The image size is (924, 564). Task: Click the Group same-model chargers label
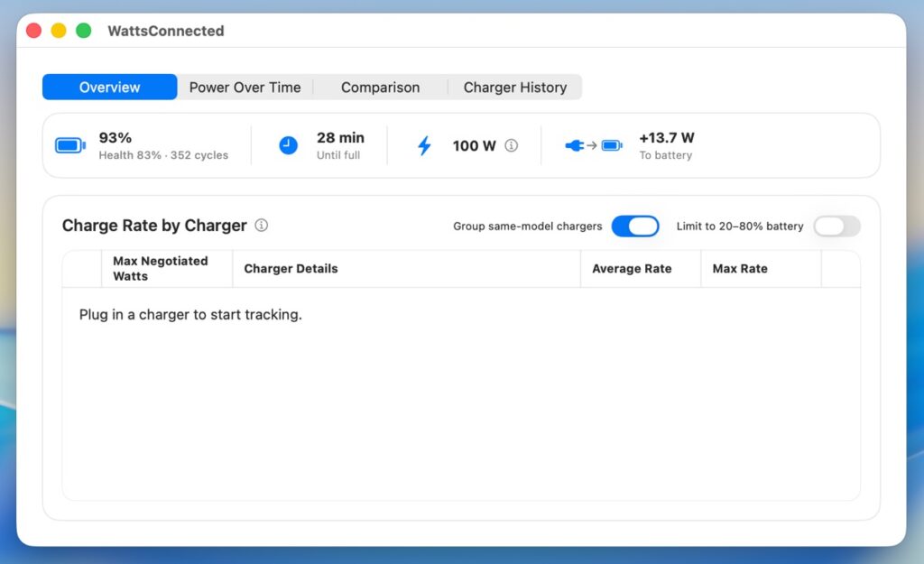pos(527,227)
